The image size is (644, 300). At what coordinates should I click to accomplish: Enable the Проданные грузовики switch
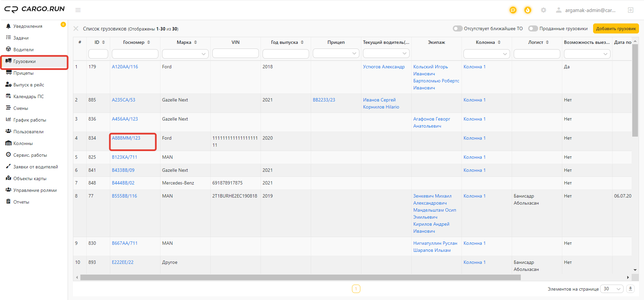click(533, 28)
